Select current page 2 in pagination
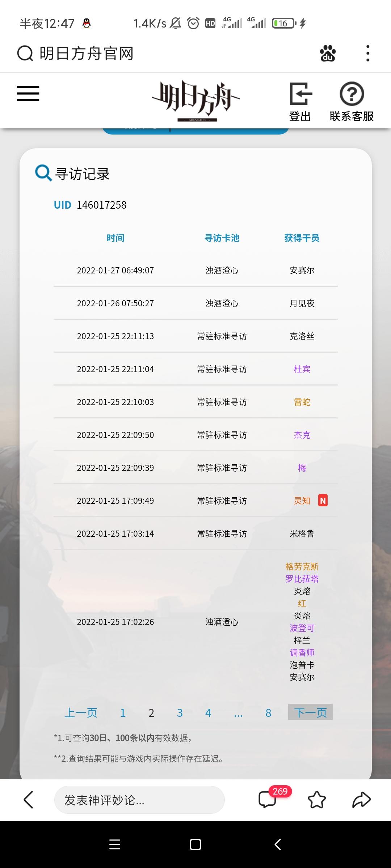Viewport: 391px width, 868px height. click(x=151, y=713)
